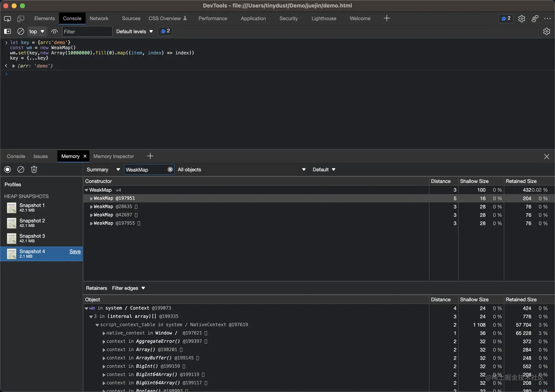Sort by the Retained Size column in constructor table
Image resolution: width=555 pixels, height=392 pixels.
529,181
